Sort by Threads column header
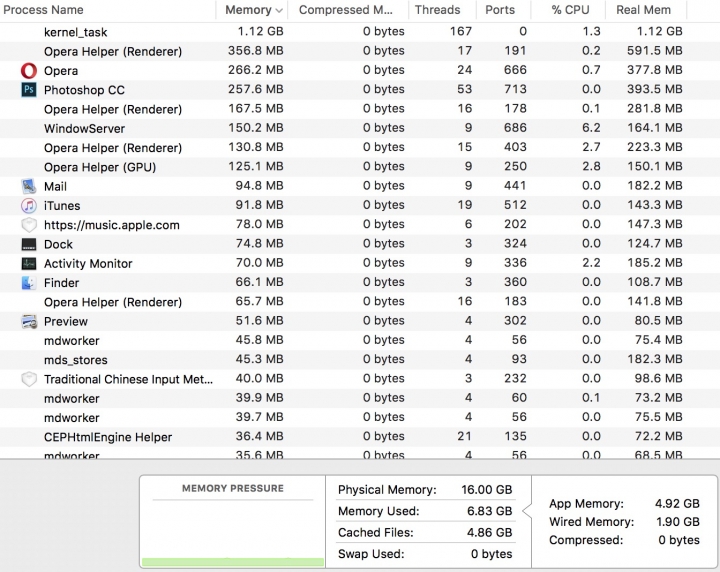The width and height of the screenshot is (720, 572). coord(437,10)
